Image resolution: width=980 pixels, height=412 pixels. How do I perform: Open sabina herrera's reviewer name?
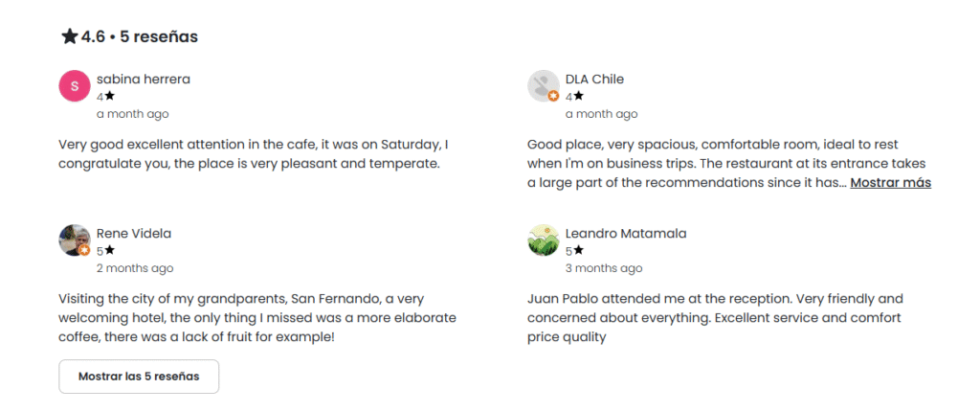point(144,79)
